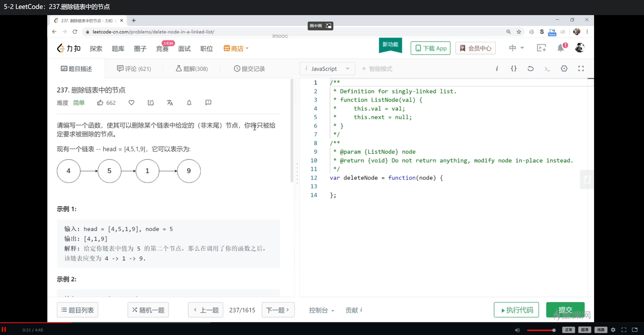Expand the 商店 dropdown in the navbar
The height and width of the screenshot is (335, 644).
(236, 48)
